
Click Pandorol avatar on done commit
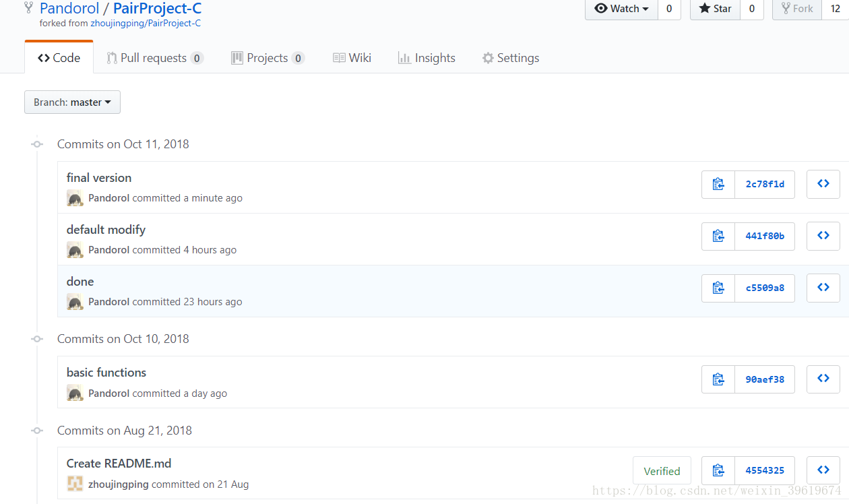click(75, 302)
